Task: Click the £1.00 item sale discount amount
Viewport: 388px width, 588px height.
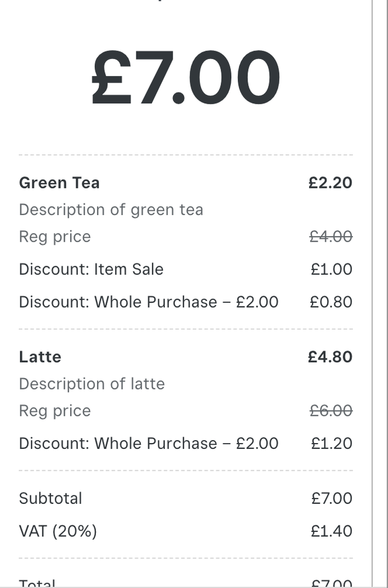Action: tap(331, 269)
